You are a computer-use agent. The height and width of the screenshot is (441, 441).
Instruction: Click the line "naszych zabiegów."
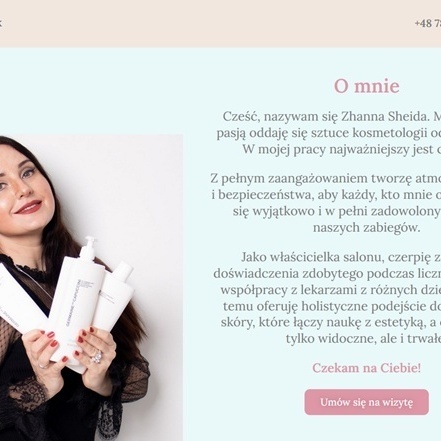pos(366,227)
